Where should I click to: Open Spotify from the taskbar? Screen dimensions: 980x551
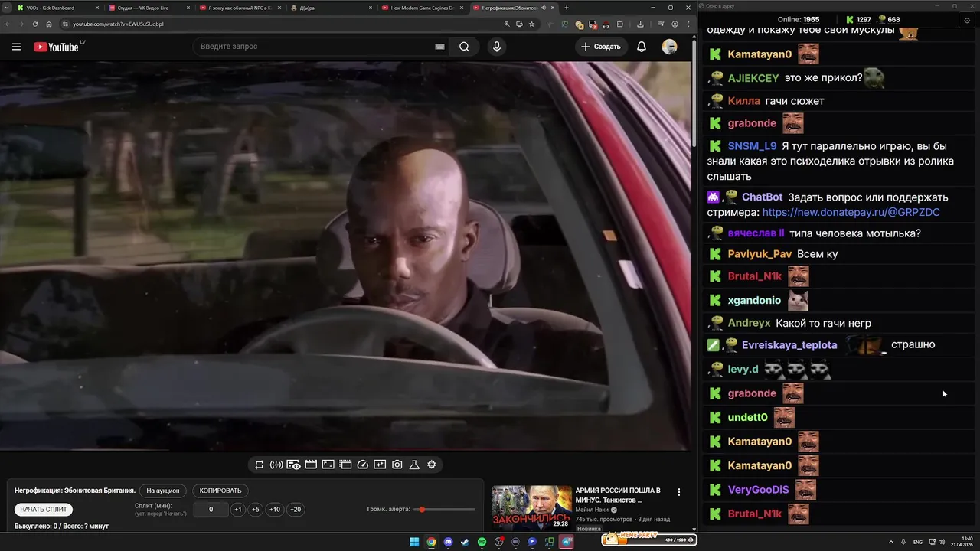click(x=482, y=542)
